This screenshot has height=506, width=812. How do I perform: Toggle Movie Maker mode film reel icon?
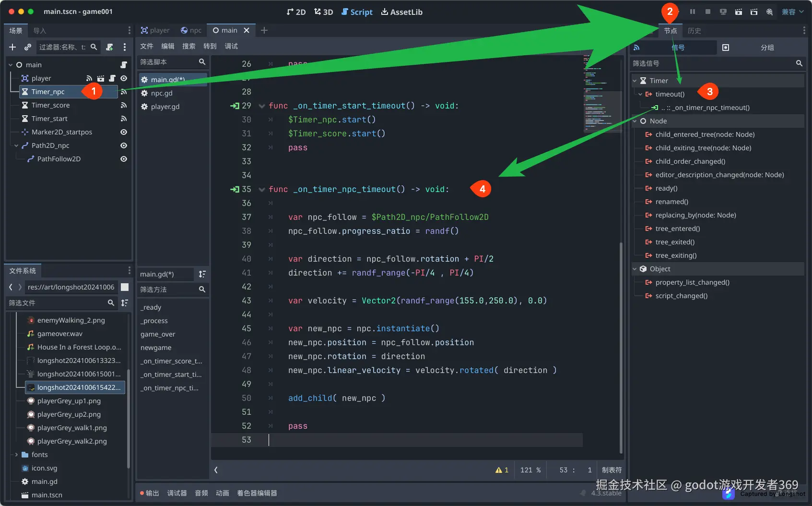tap(769, 12)
